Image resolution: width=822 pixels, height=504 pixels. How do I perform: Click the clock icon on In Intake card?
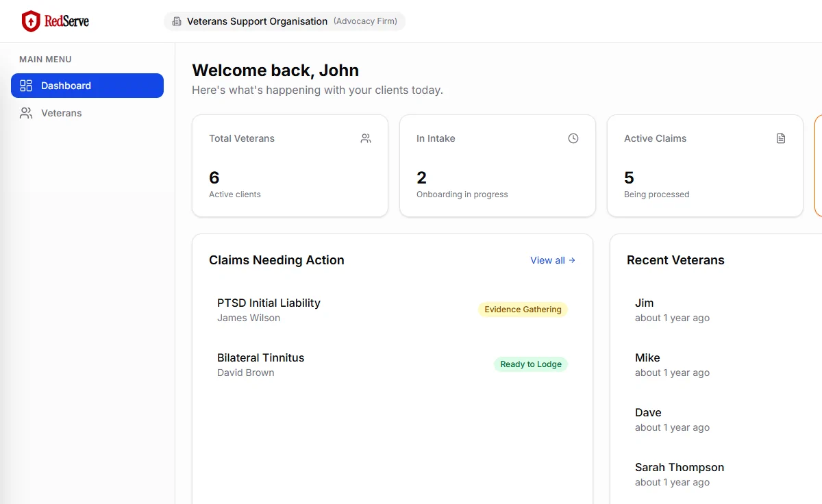[x=573, y=138]
